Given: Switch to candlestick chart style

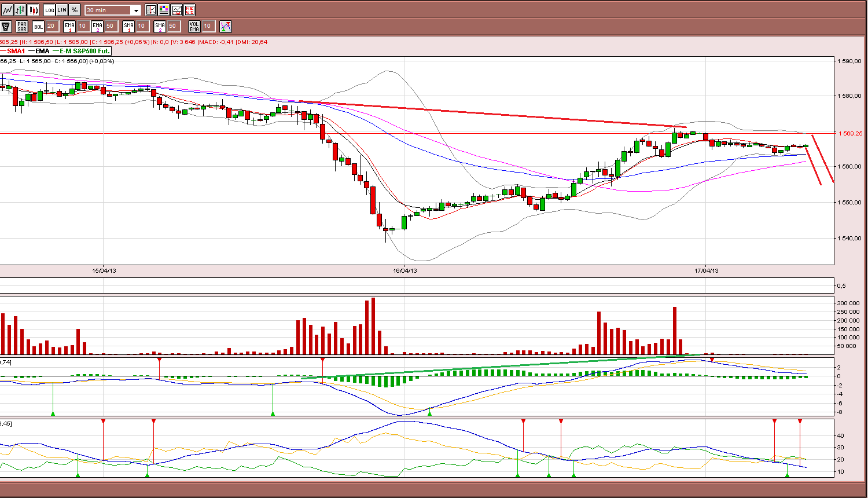Looking at the screenshot, I should [34, 10].
